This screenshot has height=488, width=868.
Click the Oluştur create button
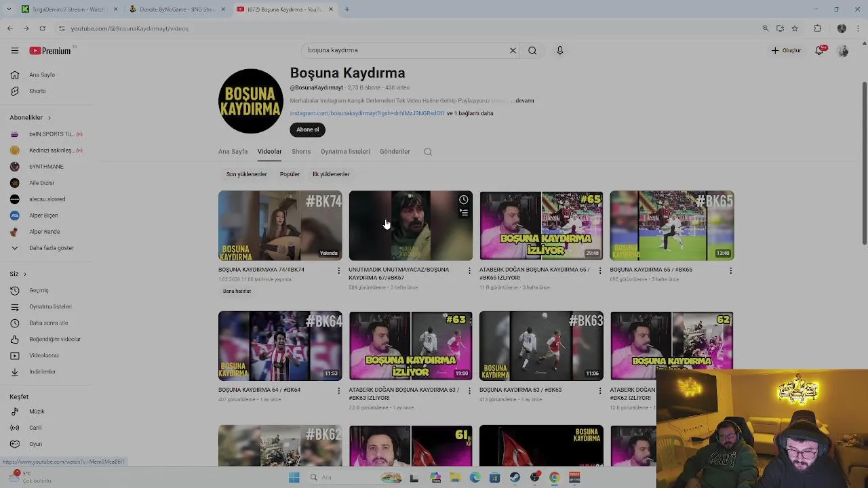786,51
